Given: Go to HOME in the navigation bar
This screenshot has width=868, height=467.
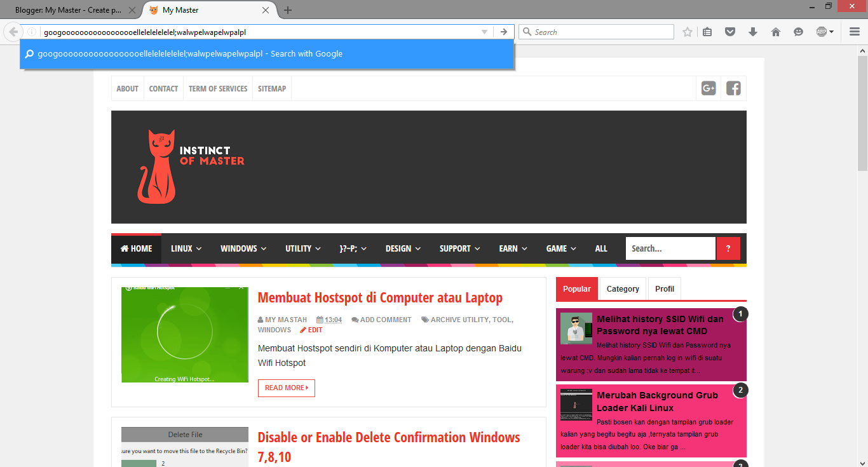Looking at the screenshot, I should tap(137, 248).
